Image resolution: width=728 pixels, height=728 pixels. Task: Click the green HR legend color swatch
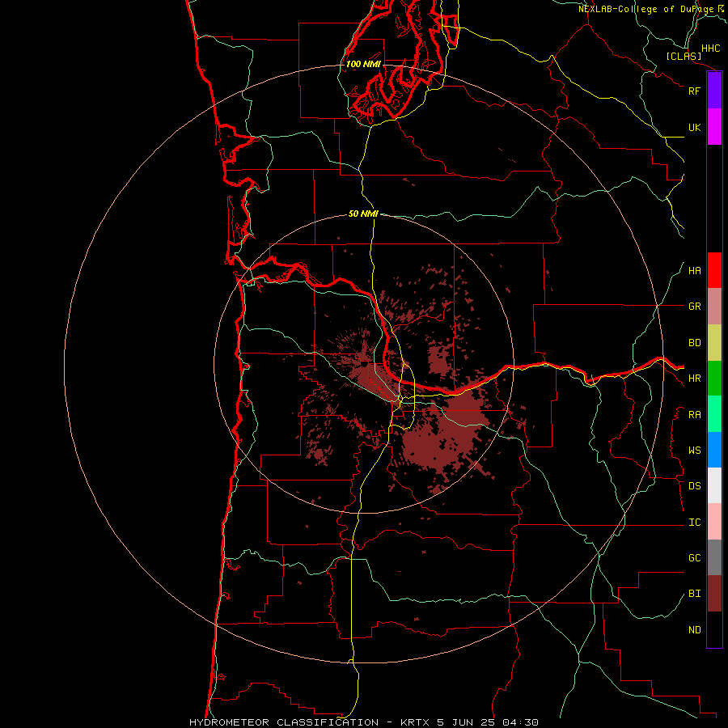coord(714,379)
